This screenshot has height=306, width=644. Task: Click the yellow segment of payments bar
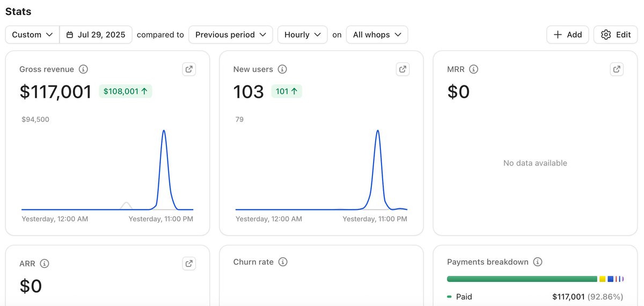click(x=603, y=279)
